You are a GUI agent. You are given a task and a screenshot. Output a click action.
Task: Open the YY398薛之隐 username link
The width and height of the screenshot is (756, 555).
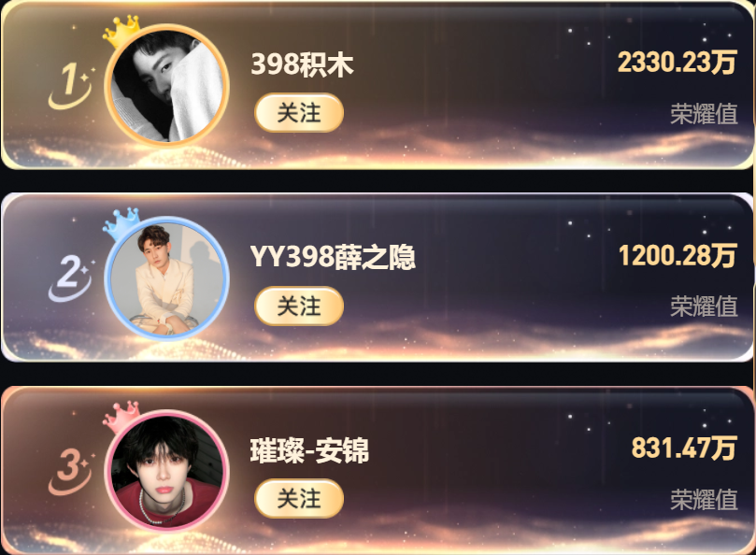tap(333, 257)
